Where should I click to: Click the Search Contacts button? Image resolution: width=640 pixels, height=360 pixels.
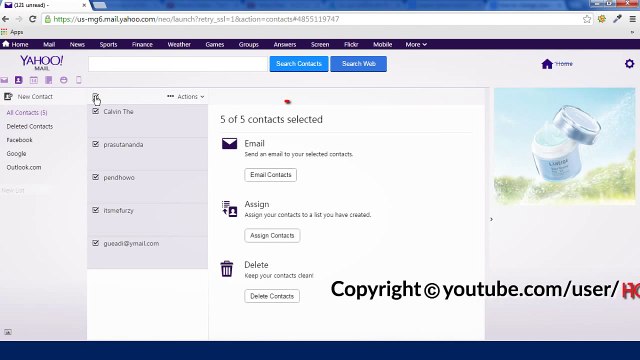point(299,64)
